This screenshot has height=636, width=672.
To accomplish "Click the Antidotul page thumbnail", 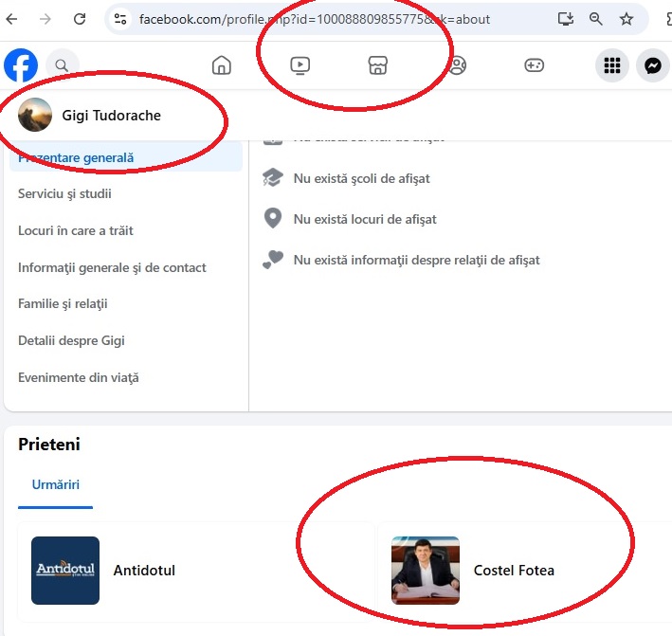I will [65, 571].
